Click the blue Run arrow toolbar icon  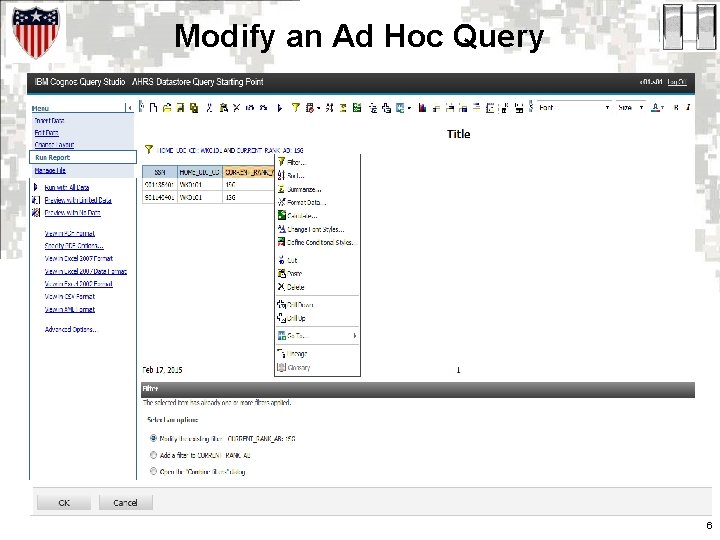[280, 108]
